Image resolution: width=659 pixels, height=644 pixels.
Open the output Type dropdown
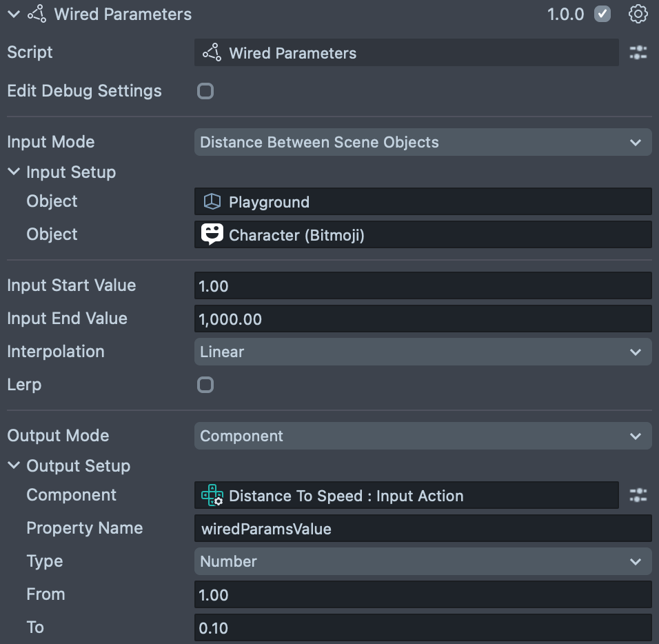422,562
